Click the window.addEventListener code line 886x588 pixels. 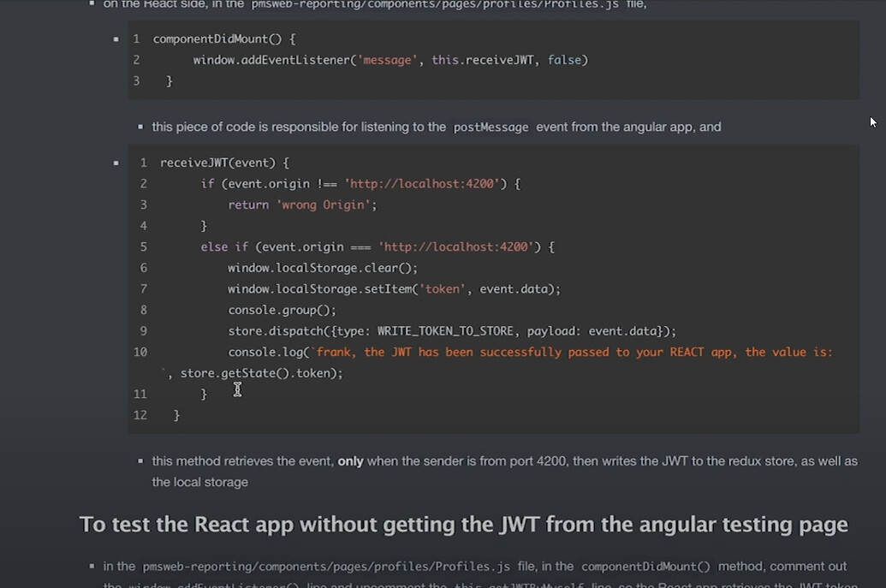click(x=390, y=60)
